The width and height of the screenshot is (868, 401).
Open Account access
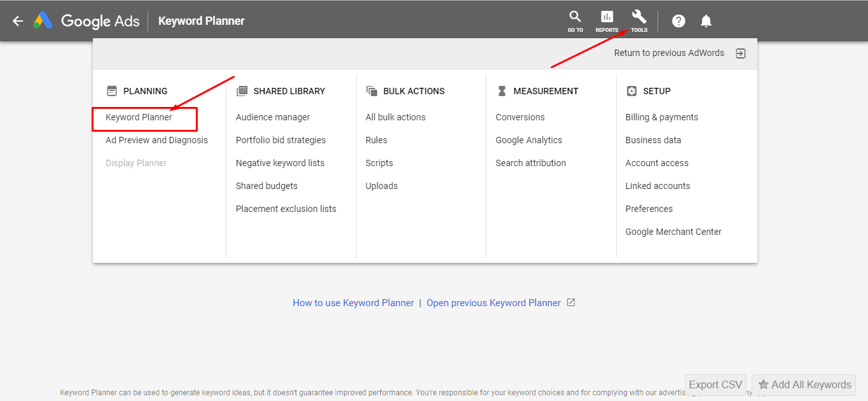657,163
